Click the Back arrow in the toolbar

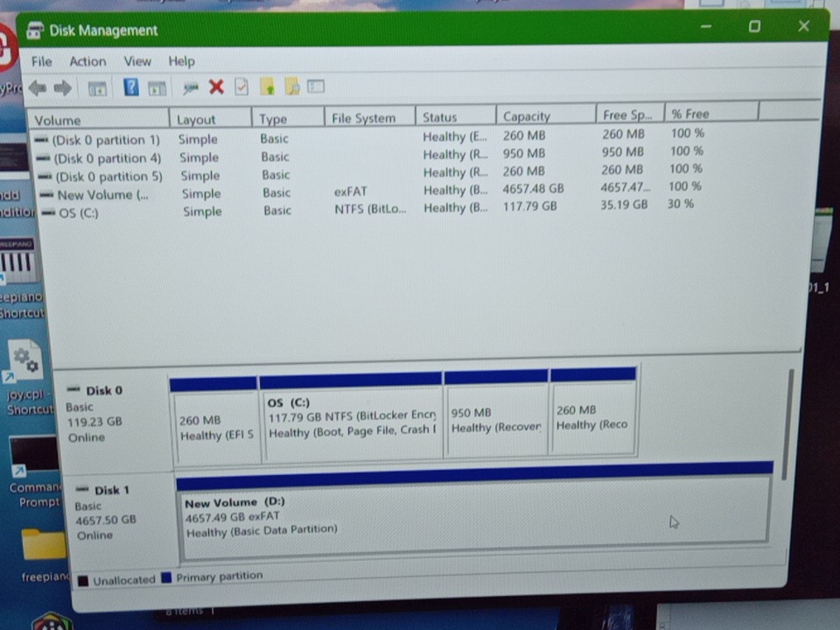pos(38,87)
